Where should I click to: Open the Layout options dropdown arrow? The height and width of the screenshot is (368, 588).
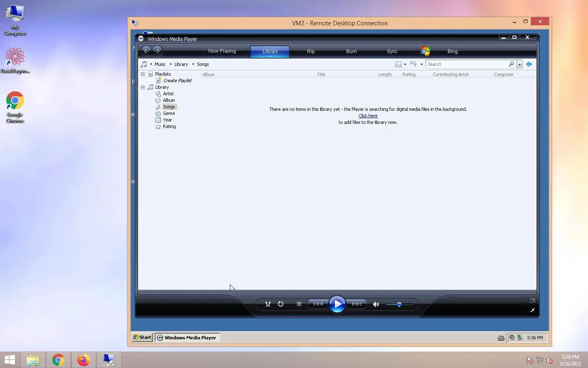[x=405, y=64]
